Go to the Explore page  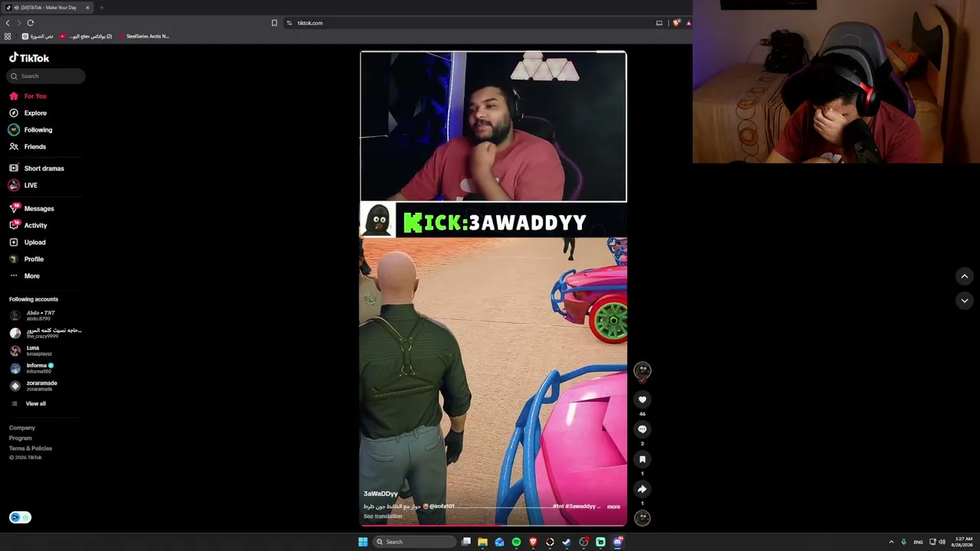(x=28, y=113)
